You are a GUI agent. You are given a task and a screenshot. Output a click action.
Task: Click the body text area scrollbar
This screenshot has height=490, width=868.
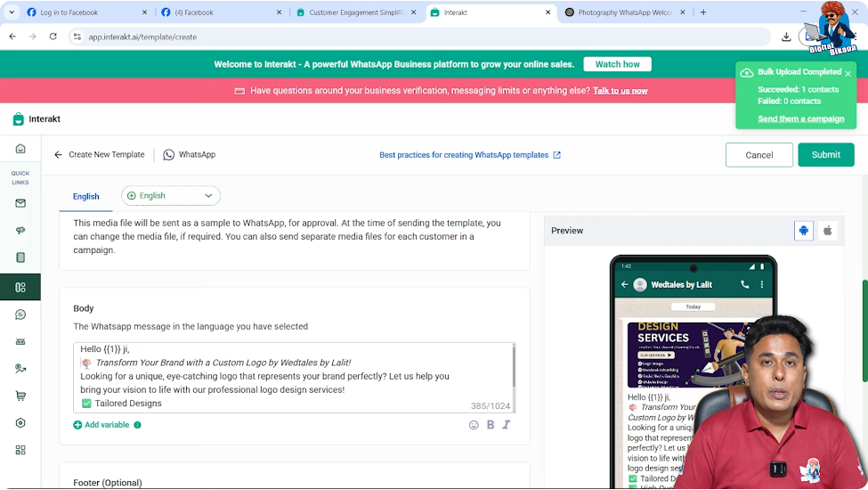pos(514,366)
